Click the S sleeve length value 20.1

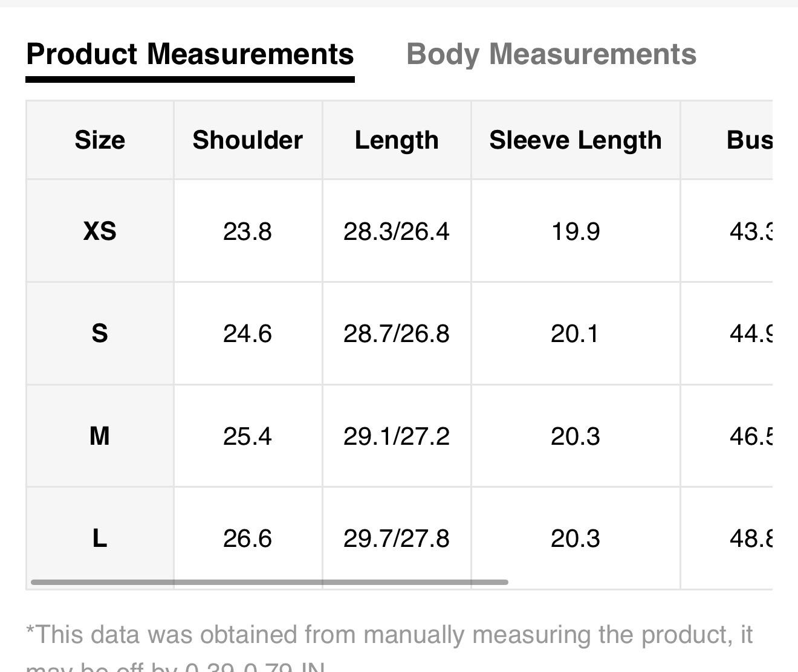(x=575, y=334)
